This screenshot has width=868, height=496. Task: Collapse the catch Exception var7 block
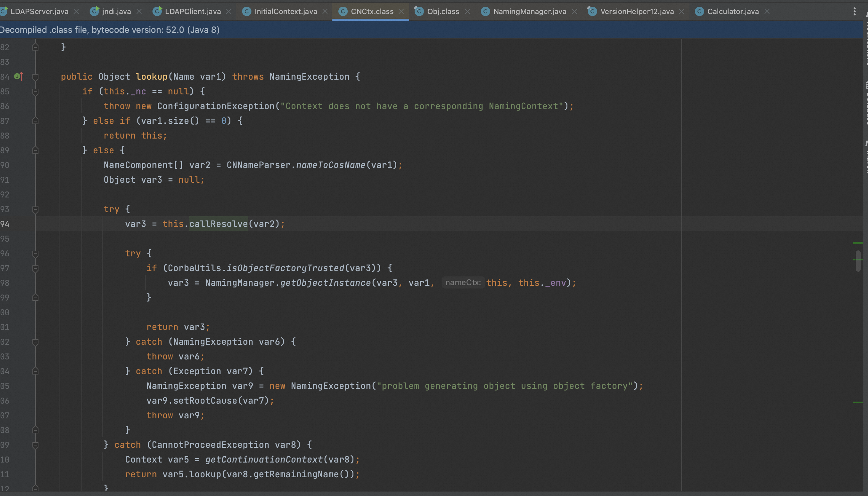tap(35, 371)
